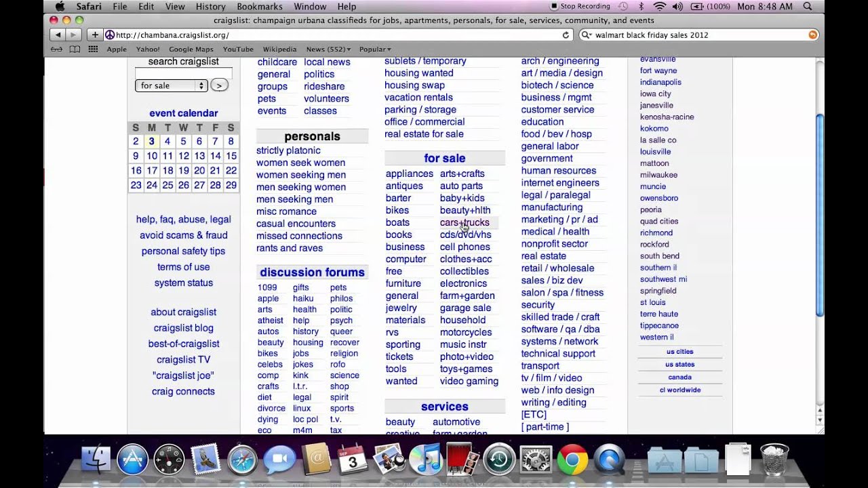Open the 'for sale' search category dropdown
The width and height of the screenshot is (868, 488).
[x=171, y=85]
